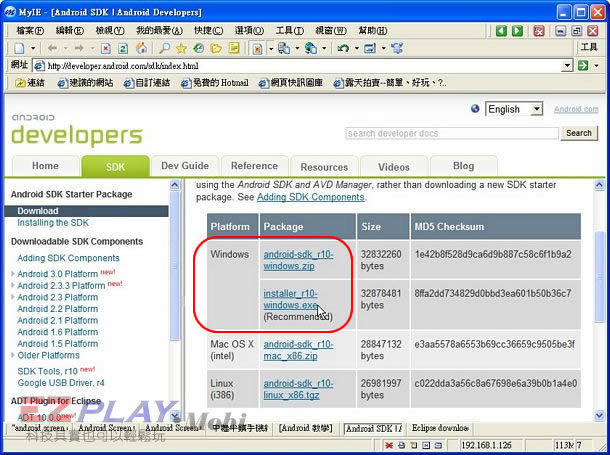Click the installer_r10-windows.exe link
Screen dimensions: 610x455
click(291, 299)
